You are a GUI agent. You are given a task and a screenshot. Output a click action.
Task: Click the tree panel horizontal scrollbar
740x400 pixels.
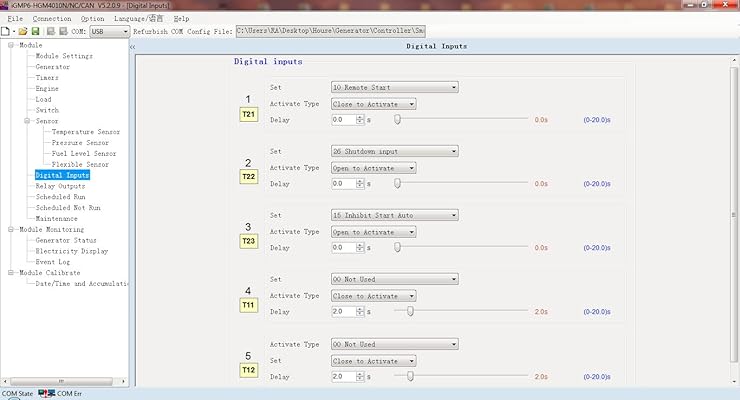coord(61,381)
